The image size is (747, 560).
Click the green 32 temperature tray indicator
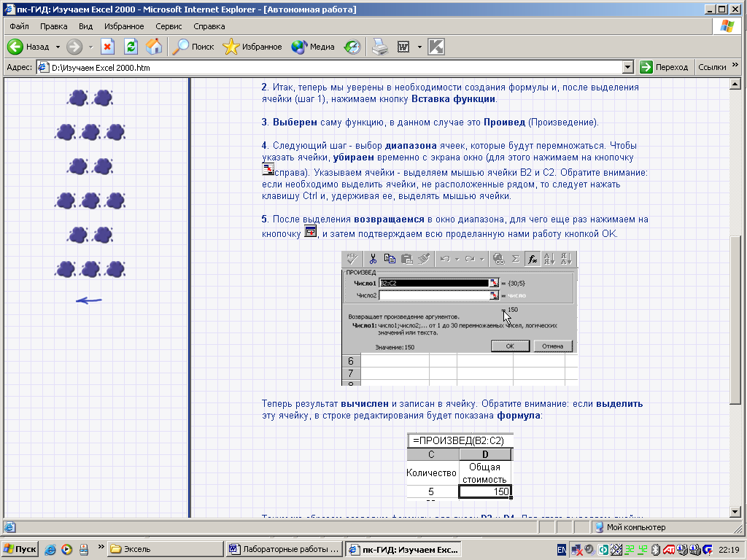(630, 550)
